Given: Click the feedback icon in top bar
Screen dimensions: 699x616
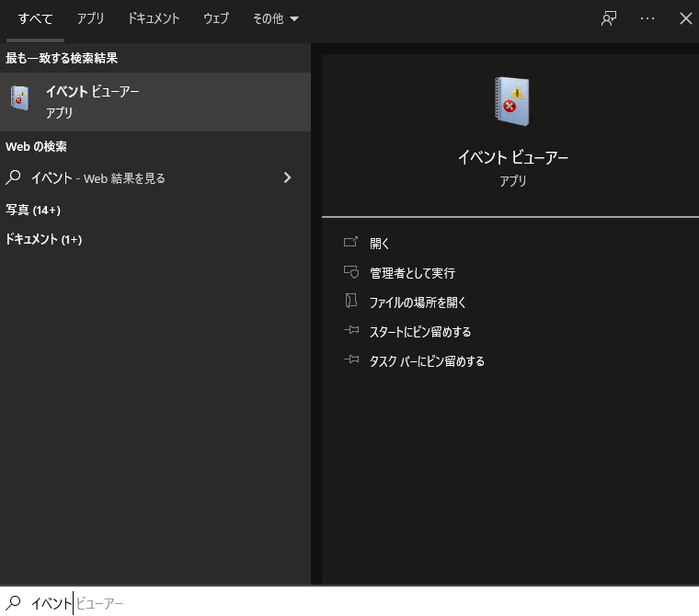Looking at the screenshot, I should [x=609, y=18].
